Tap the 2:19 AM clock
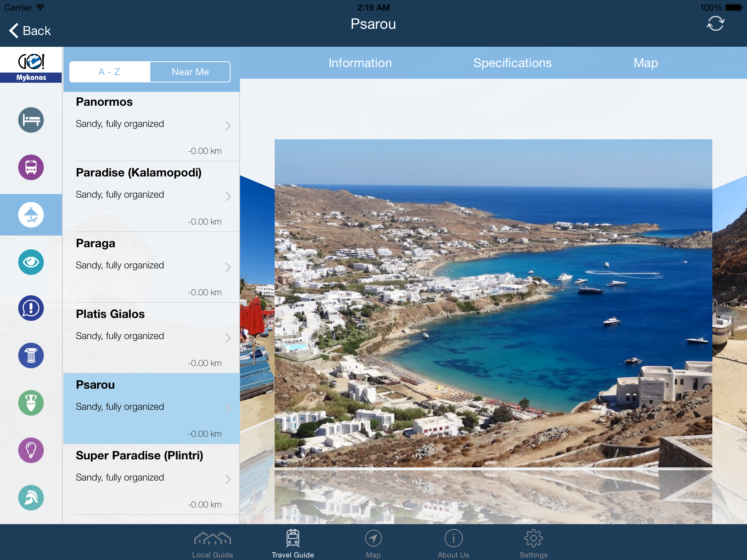Viewport: 747px width, 560px height. click(373, 7)
